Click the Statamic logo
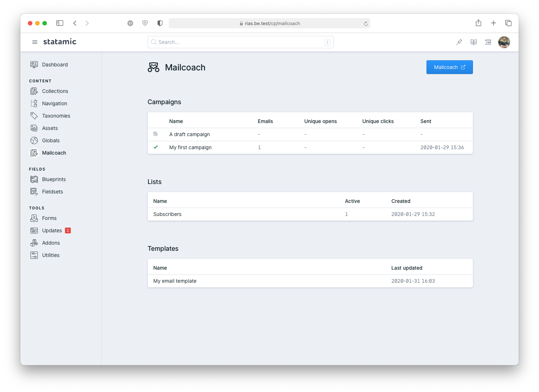This screenshot has height=392, width=539. [x=60, y=42]
